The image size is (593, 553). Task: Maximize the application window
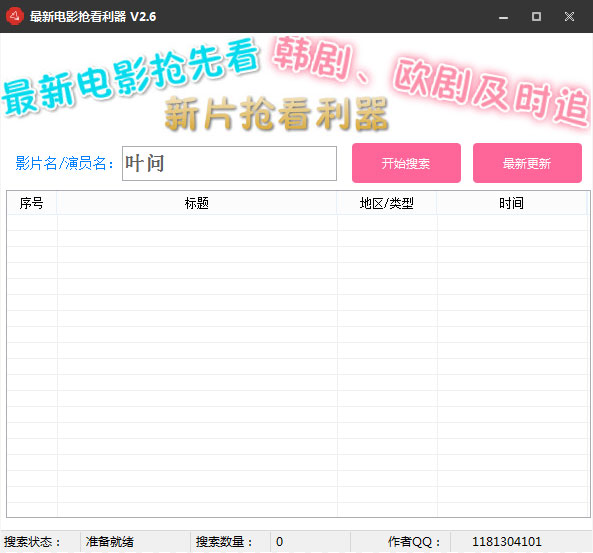point(536,17)
